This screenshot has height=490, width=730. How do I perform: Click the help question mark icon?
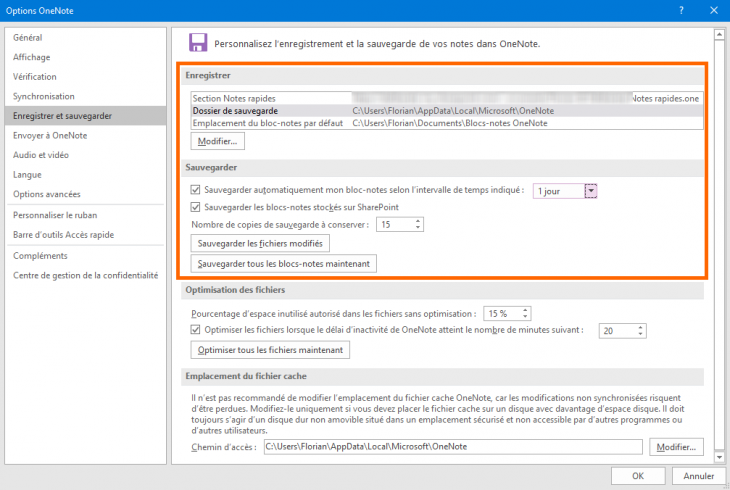pyautogui.click(x=682, y=10)
